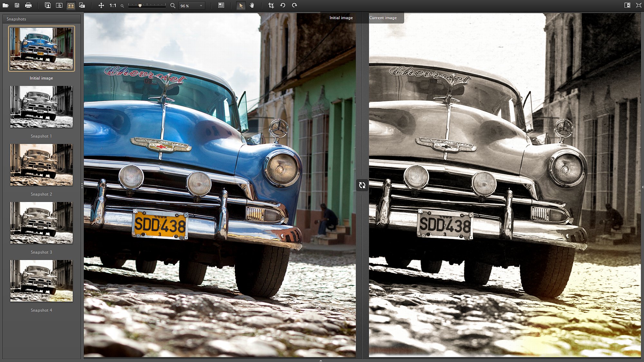Select the Snapshot 1 thumbnail

(x=42, y=107)
